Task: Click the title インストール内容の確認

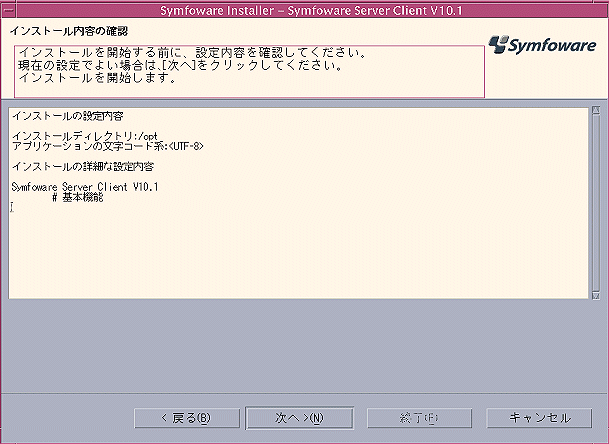Action: pyautogui.click(x=69, y=31)
